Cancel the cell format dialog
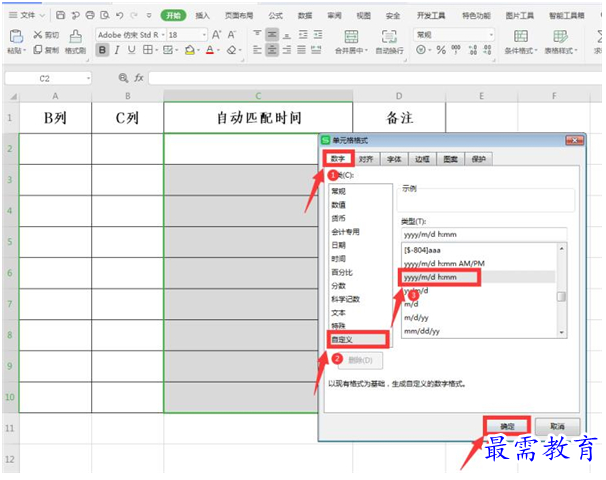606x480 pixels. point(557,426)
